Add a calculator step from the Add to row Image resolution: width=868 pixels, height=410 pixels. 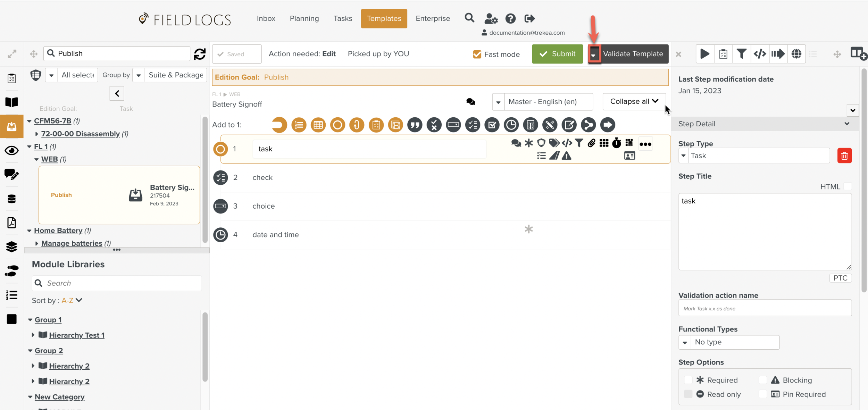530,125
